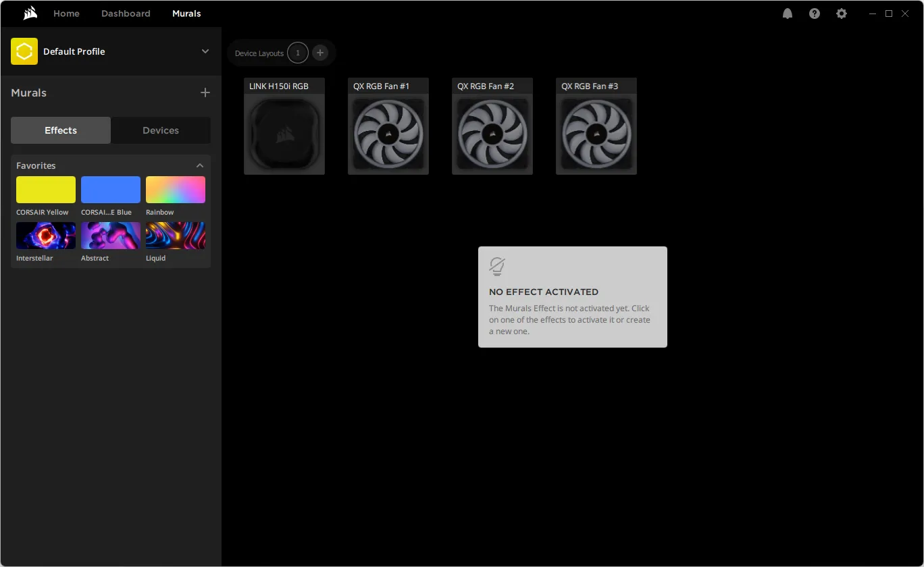Switch to the Devices tab

pos(161,130)
